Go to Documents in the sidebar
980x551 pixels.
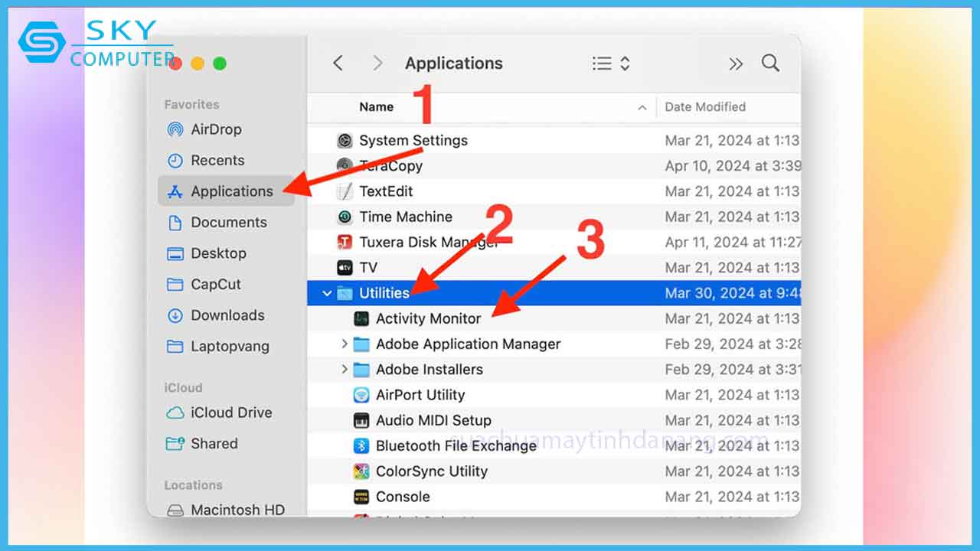pyautogui.click(x=217, y=222)
